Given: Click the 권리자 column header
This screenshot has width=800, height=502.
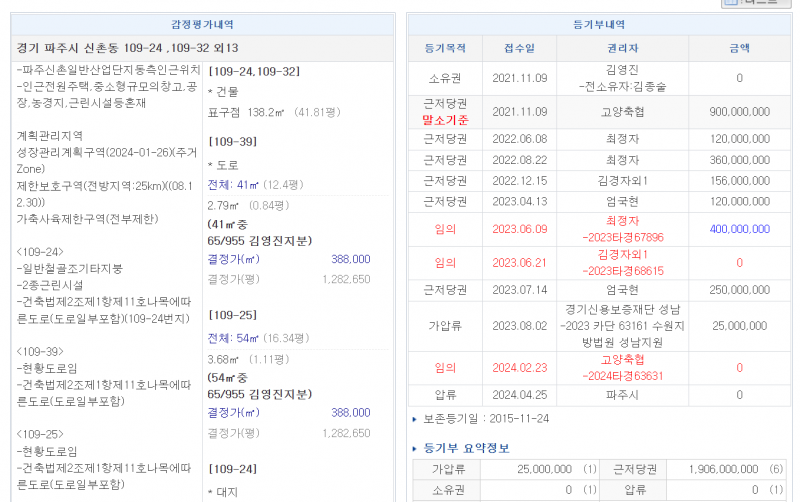Looking at the screenshot, I should pyautogui.click(x=624, y=47).
